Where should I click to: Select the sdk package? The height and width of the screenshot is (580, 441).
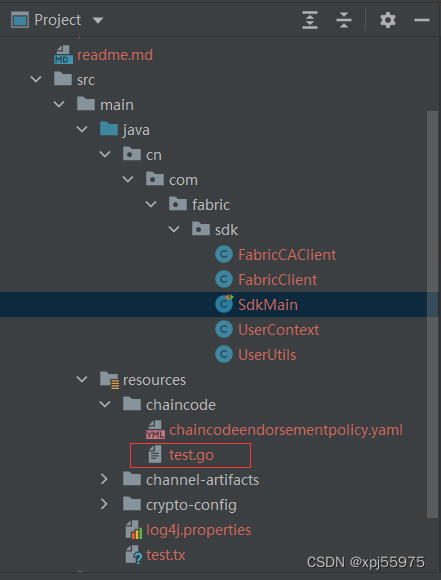click(226, 230)
